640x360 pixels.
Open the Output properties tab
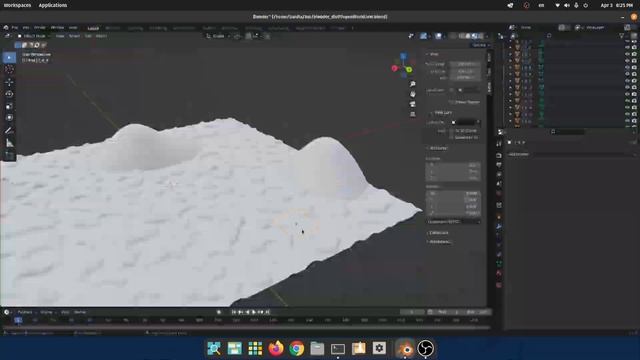499,165
